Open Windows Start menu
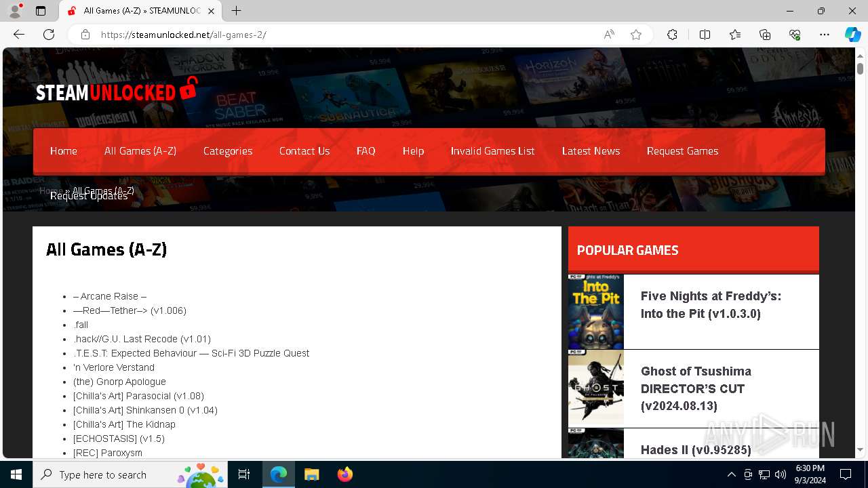The image size is (868, 488). click(16, 474)
